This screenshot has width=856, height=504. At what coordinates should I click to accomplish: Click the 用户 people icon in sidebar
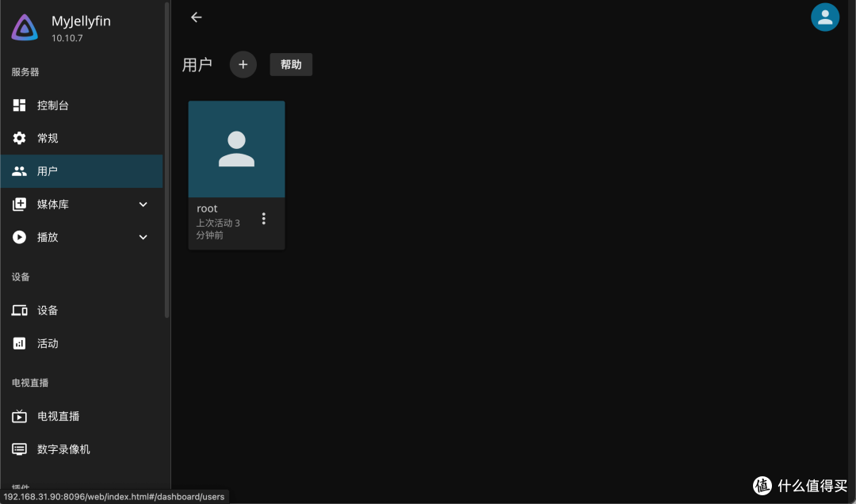point(19,171)
